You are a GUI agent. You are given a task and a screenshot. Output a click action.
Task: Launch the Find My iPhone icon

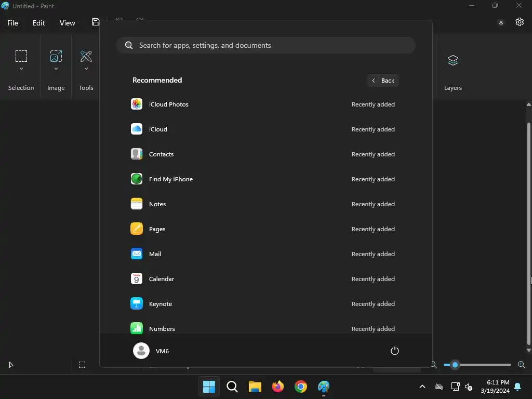click(137, 179)
